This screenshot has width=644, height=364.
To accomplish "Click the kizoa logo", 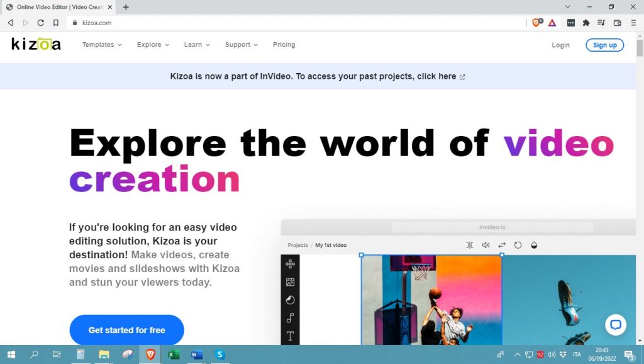I will coord(35,44).
